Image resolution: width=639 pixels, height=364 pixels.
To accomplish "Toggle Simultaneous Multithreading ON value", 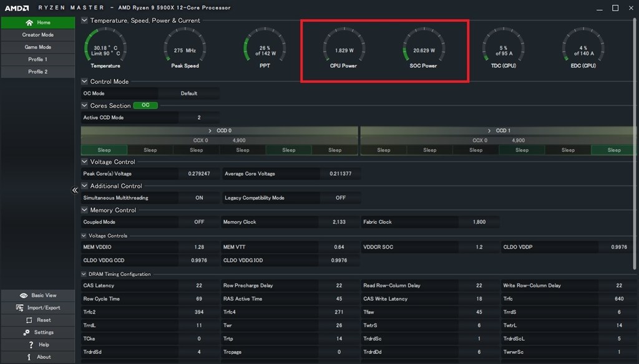I will 199,198.
